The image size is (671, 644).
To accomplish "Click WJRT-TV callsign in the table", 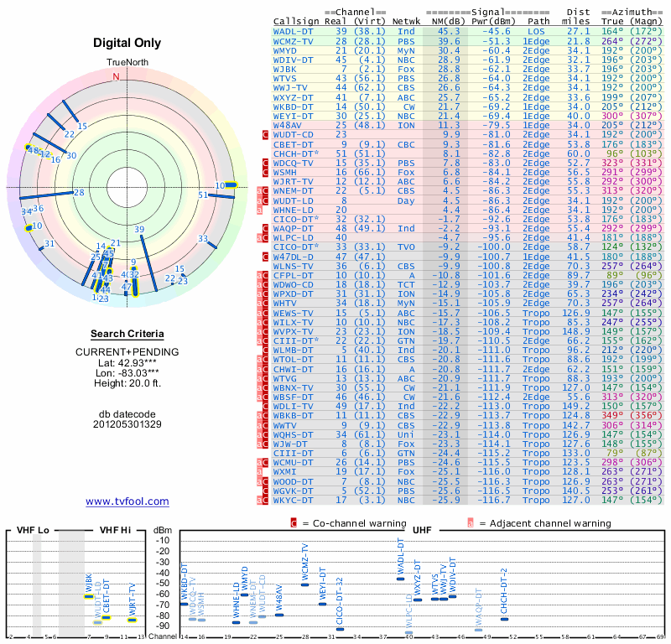I will point(293,181).
